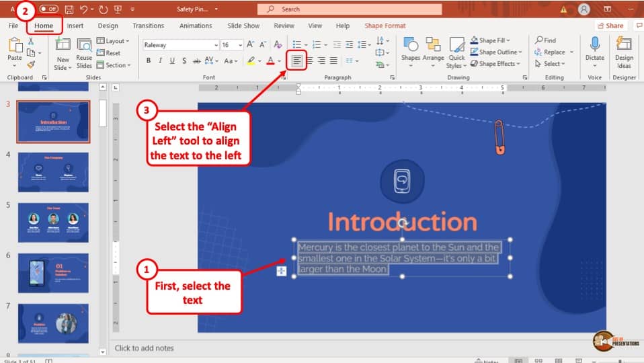This screenshot has height=363, width=644.
Task: Click 'Click to add notes' area
Action: coord(144,348)
